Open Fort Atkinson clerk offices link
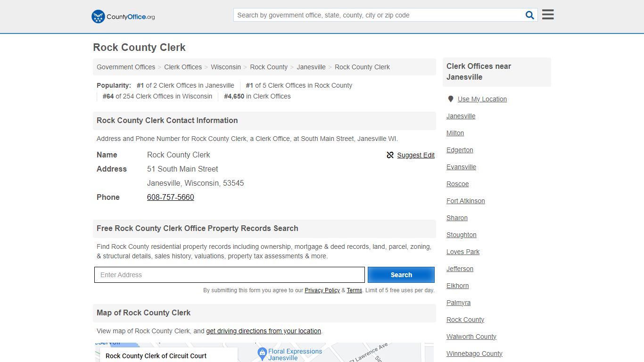This screenshot has height=362, width=644. point(466,201)
